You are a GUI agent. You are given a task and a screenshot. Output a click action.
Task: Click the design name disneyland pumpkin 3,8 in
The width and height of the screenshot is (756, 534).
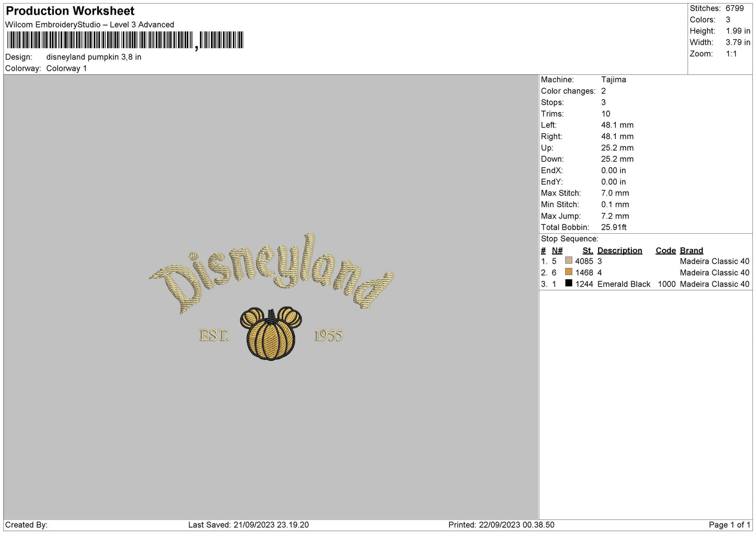[x=94, y=57]
